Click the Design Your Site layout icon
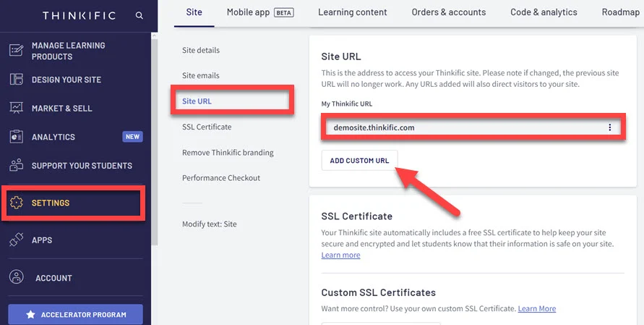This screenshot has width=644, height=325. pos(16,80)
